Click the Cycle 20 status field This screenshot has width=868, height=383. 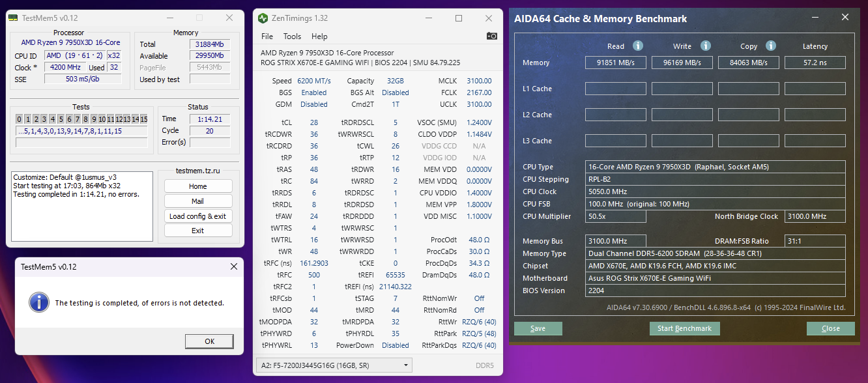(210, 130)
